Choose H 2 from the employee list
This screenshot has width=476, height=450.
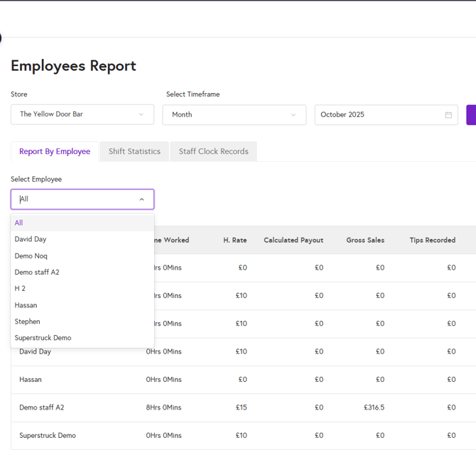point(20,288)
